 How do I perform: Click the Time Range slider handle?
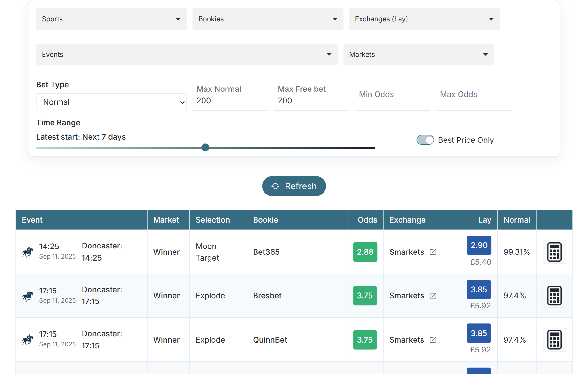click(x=205, y=148)
